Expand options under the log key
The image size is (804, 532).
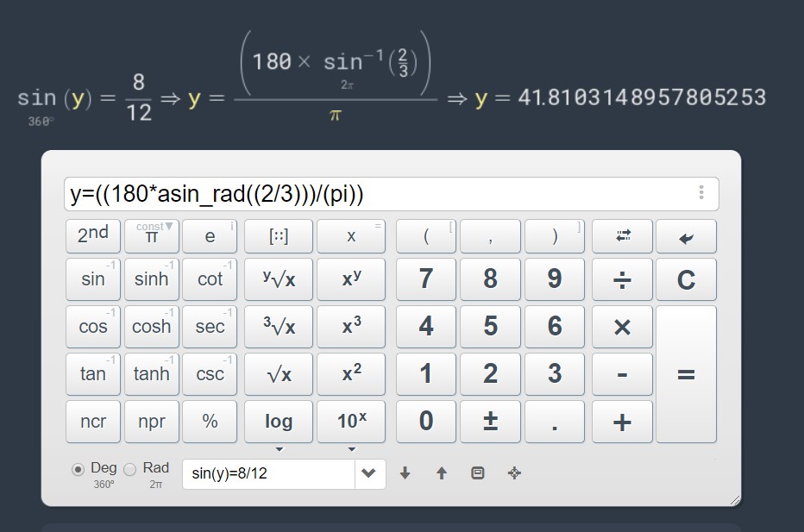[x=279, y=449]
